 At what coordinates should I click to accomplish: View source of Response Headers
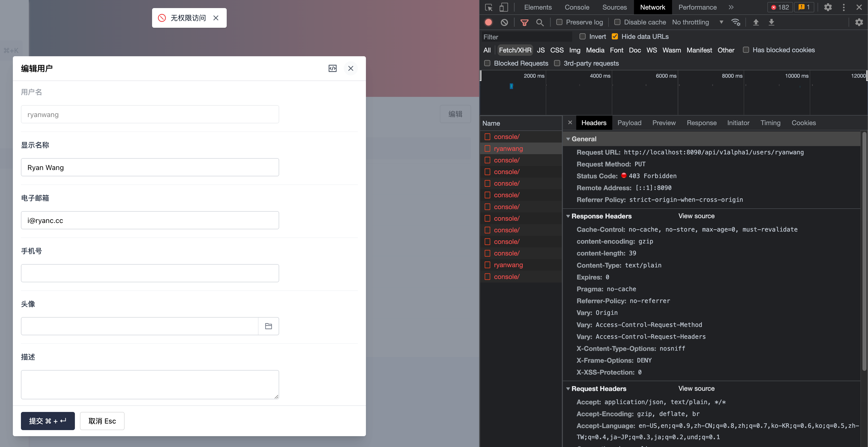tap(696, 216)
